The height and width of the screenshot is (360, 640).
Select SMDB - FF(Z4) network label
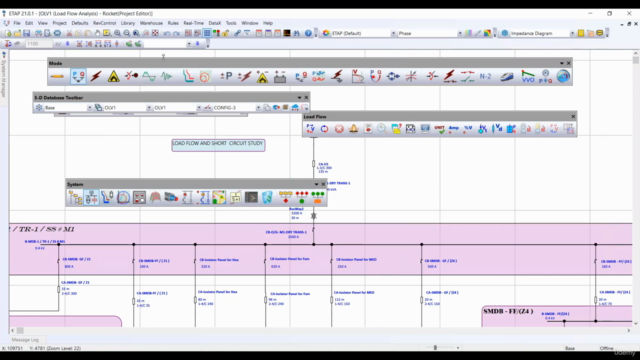coord(508,311)
